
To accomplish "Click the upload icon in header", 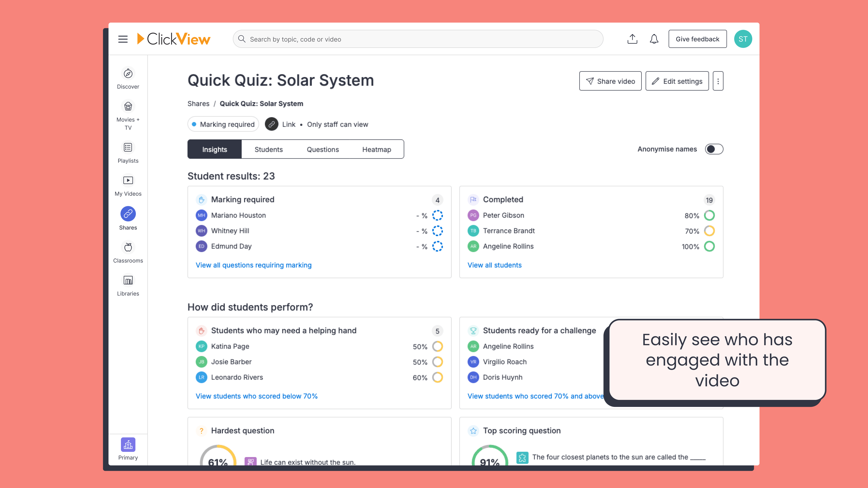I will coord(632,39).
